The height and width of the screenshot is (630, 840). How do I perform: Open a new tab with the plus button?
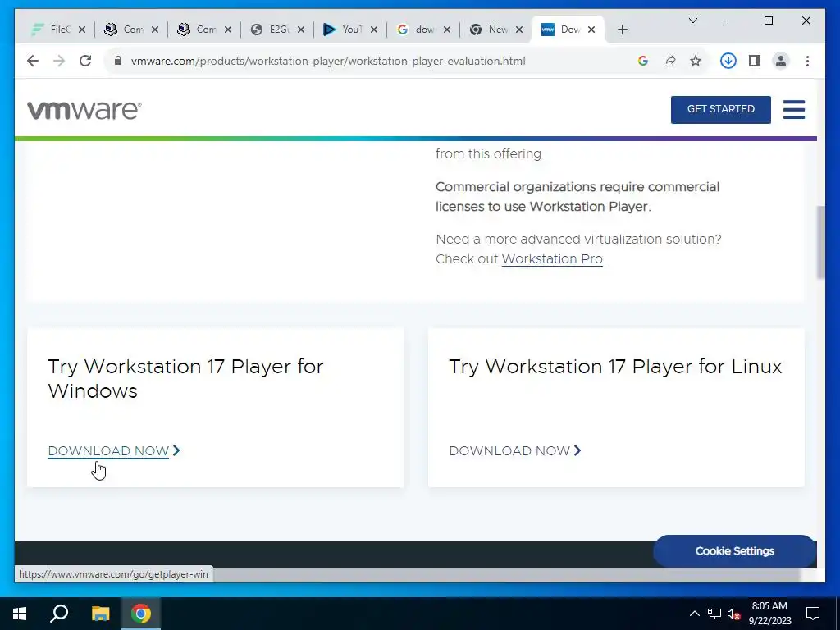622,30
